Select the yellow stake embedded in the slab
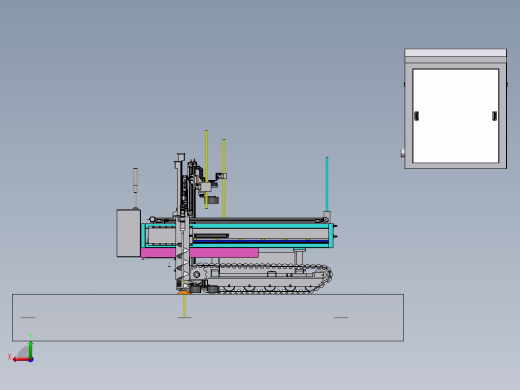 click(x=184, y=306)
